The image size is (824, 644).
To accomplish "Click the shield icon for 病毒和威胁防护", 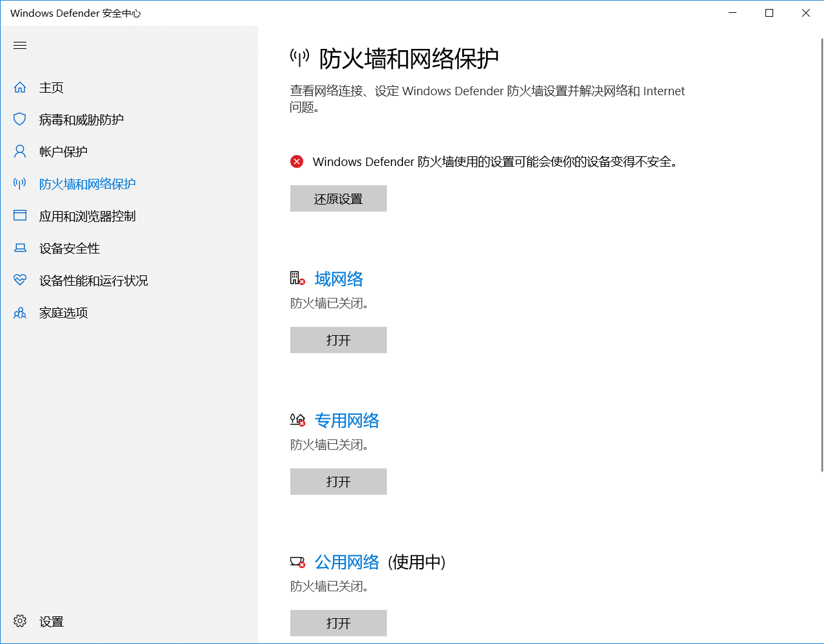I will (20, 119).
